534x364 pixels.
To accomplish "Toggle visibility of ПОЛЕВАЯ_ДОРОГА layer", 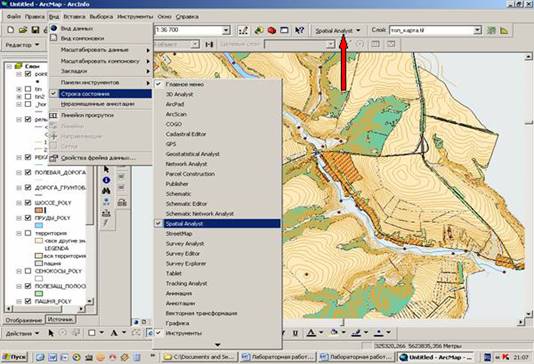I will coord(28,172).
